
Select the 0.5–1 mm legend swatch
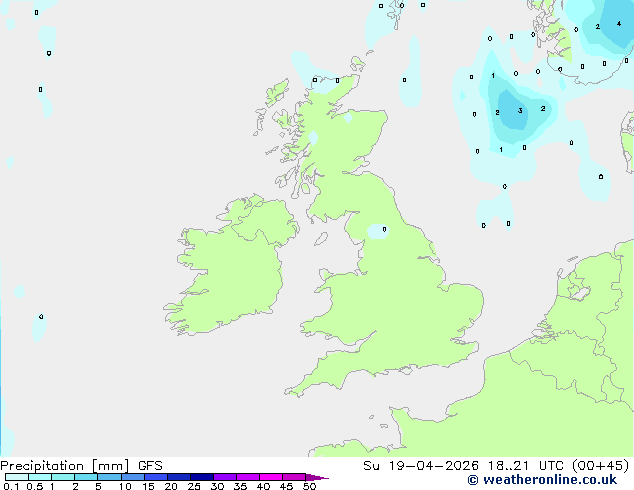point(40,477)
